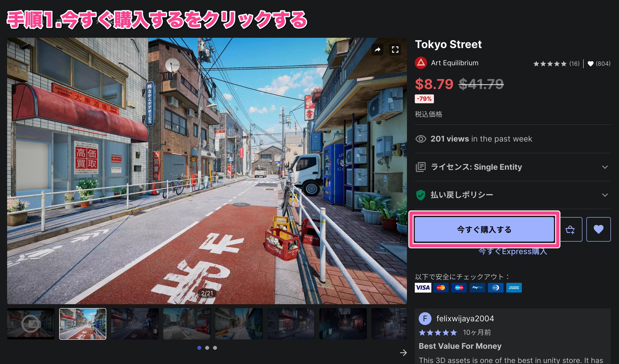Select the fifth gallery thumbnail
Image resolution: width=619 pixels, height=364 pixels.
pos(239,324)
